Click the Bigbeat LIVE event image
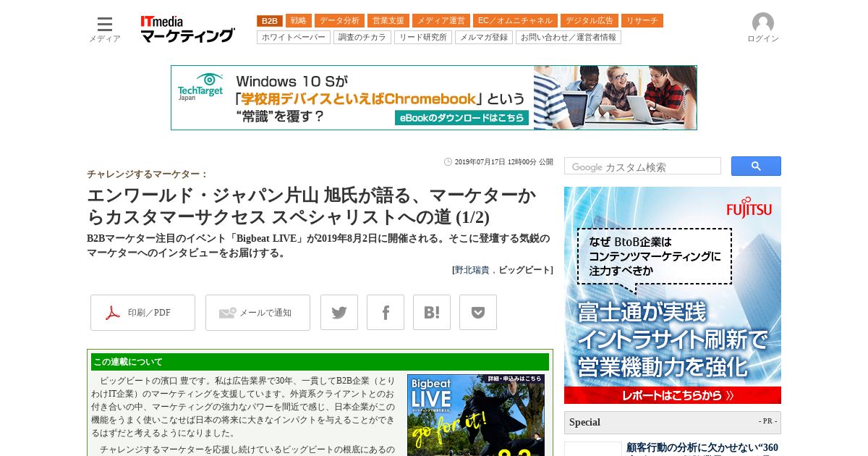Screen dimensions: 868x456 [476, 415]
